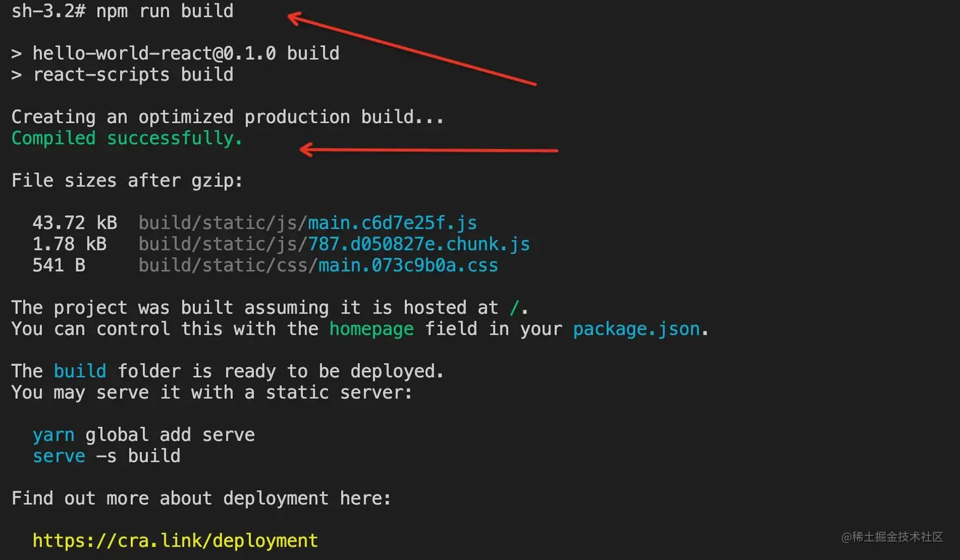Image resolution: width=960 pixels, height=560 pixels.
Task: Click the 787.d050827e.chunk.js file path
Action: (334, 244)
